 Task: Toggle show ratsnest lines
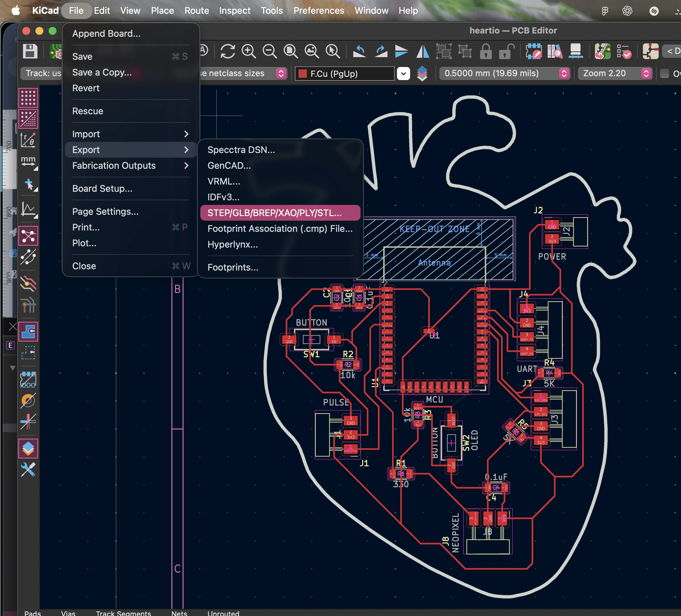click(x=28, y=236)
